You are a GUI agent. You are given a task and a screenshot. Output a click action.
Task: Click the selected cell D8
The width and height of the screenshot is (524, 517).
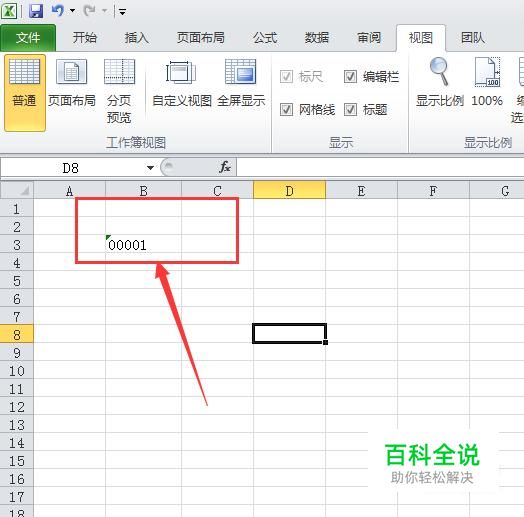(x=289, y=333)
